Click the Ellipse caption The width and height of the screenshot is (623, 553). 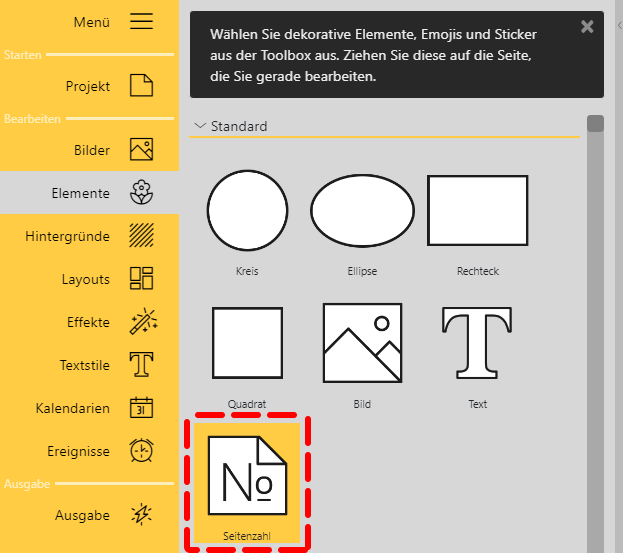362,271
